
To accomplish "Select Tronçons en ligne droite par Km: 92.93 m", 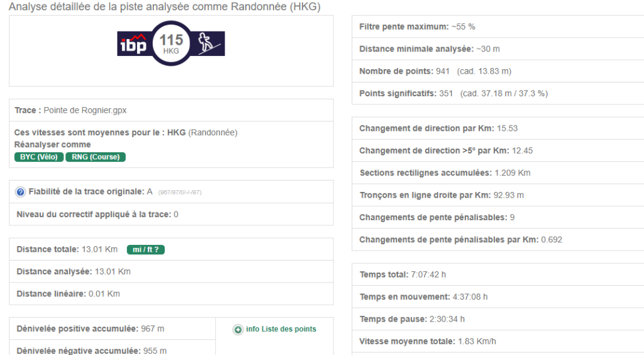I will click(x=441, y=195).
